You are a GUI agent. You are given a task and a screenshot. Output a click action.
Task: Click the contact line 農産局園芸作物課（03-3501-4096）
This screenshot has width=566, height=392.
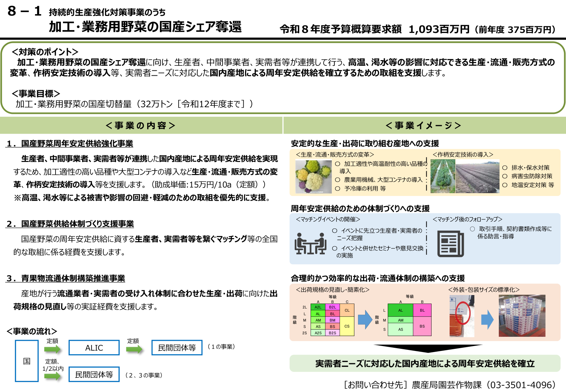pyautogui.click(x=484, y=385)
